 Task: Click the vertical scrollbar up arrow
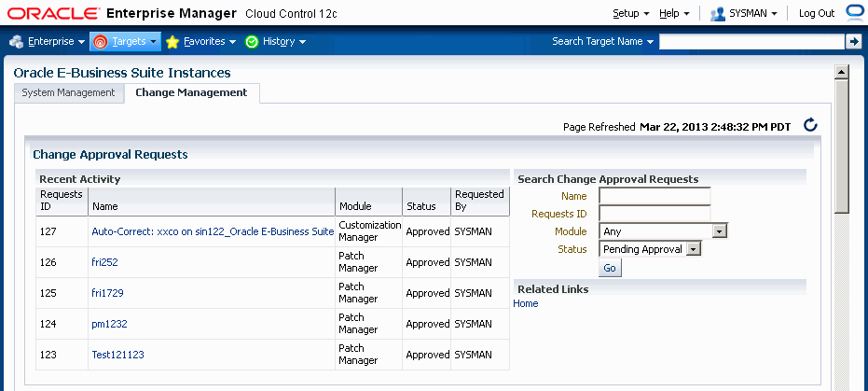(x=841, y=72)
